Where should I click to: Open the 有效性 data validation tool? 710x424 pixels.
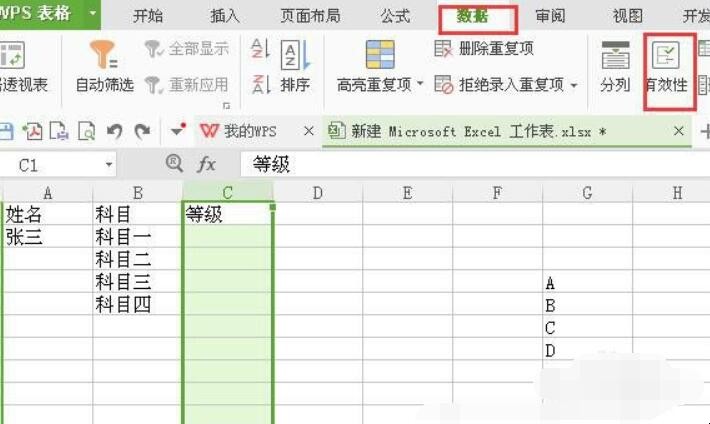666,67
